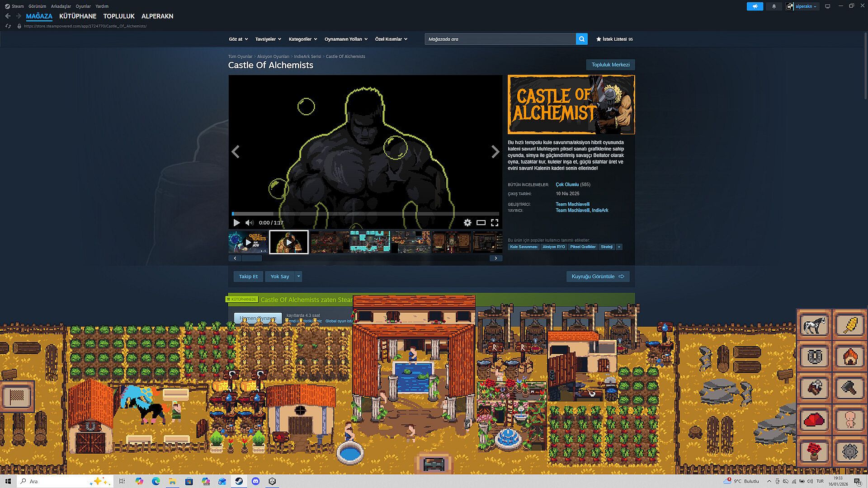The image size is (868, 488).
Task: Open the Piksel Grafikler tag
Action: (583, 247)
